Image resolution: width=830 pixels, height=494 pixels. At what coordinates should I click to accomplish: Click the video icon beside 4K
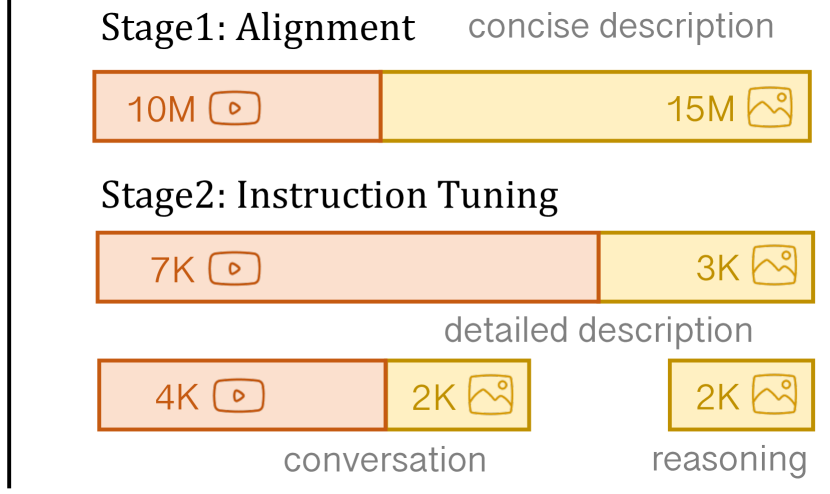tap(239, 396)
